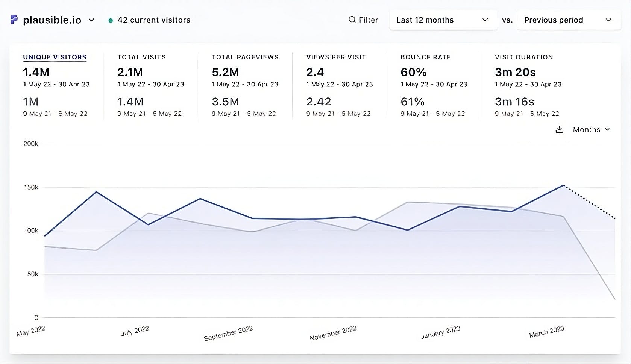Click the magnifying glass next to Filter
The height and width of the screenshot is (364, 631).
click(x=352, y=20)
